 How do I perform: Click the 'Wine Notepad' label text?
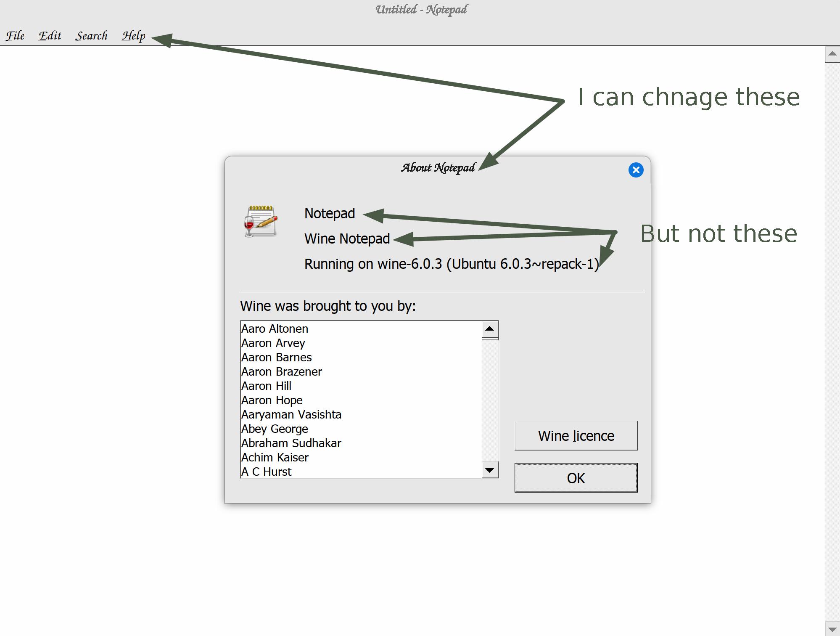coord(347,238)
